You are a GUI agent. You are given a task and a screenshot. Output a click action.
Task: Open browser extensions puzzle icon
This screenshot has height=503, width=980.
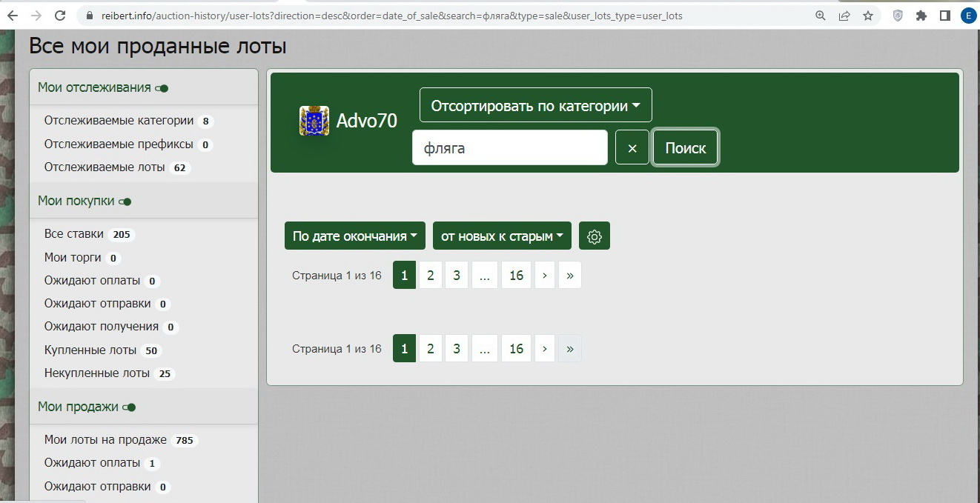point(921,16)
